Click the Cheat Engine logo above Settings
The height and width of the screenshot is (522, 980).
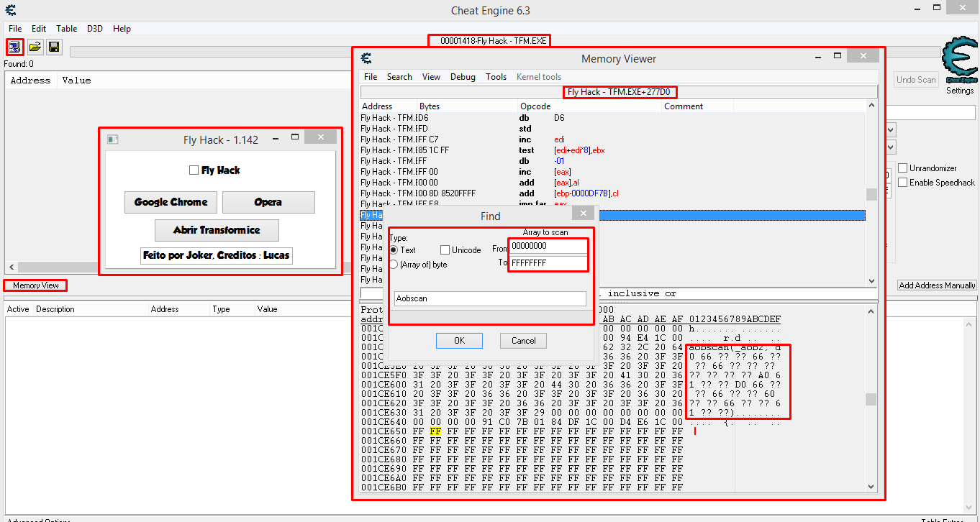(x=961, y=61)
